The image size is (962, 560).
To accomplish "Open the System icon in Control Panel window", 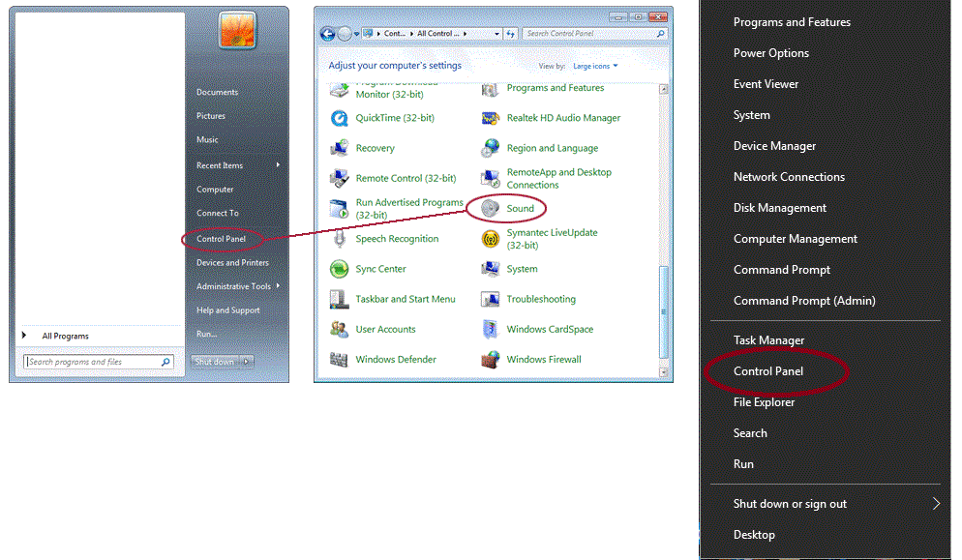I will (x=491, y=269).
